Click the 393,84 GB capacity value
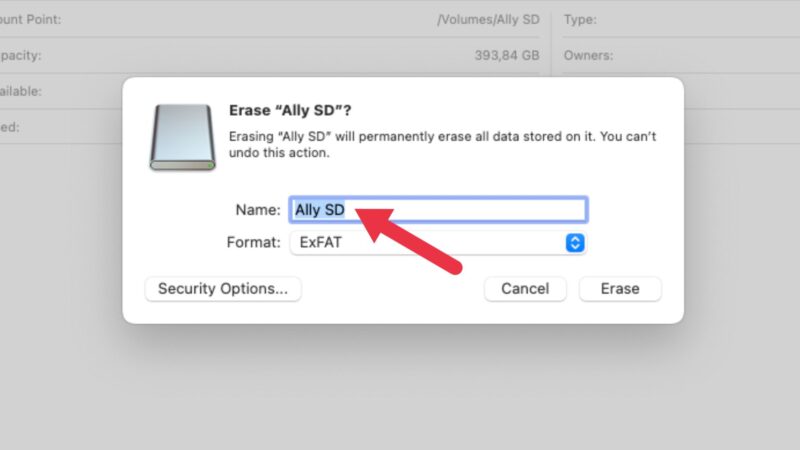Screen dimensions: 800x450 [x=507, y=56]
